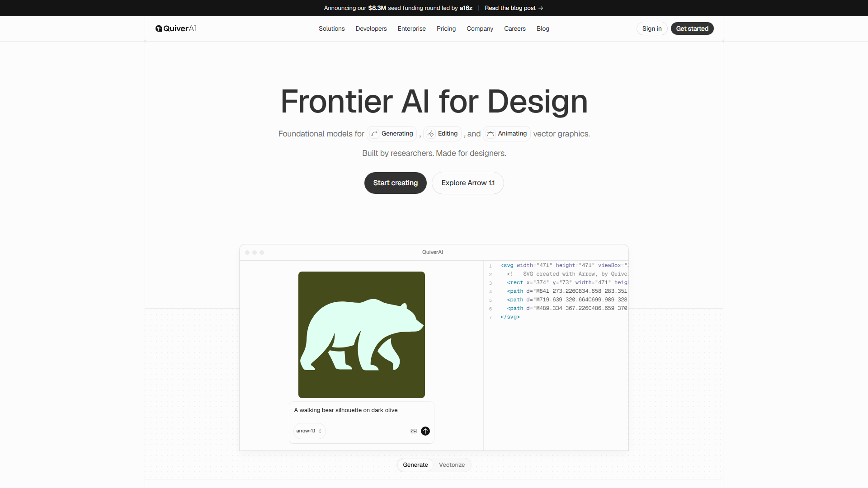Image resolution: width=868 pixels, height=488 pixels.
Task: Click the Editing chip label
Action: (448, 134)
